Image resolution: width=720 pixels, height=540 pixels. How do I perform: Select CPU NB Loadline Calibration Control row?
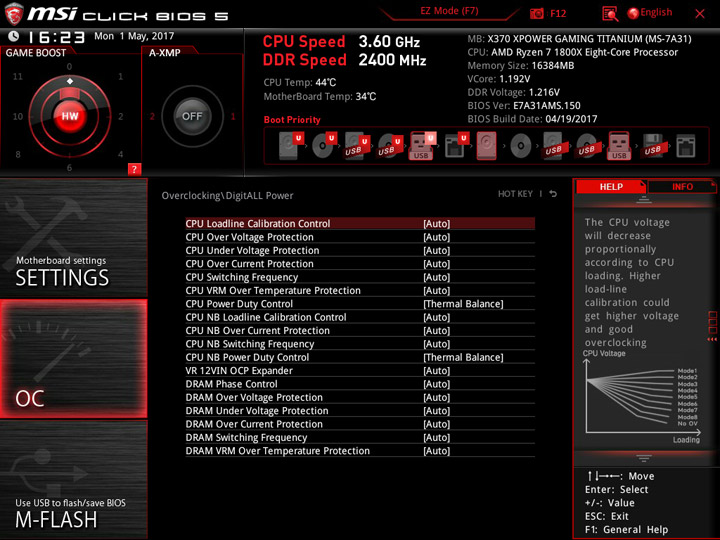tap(360, 317)
